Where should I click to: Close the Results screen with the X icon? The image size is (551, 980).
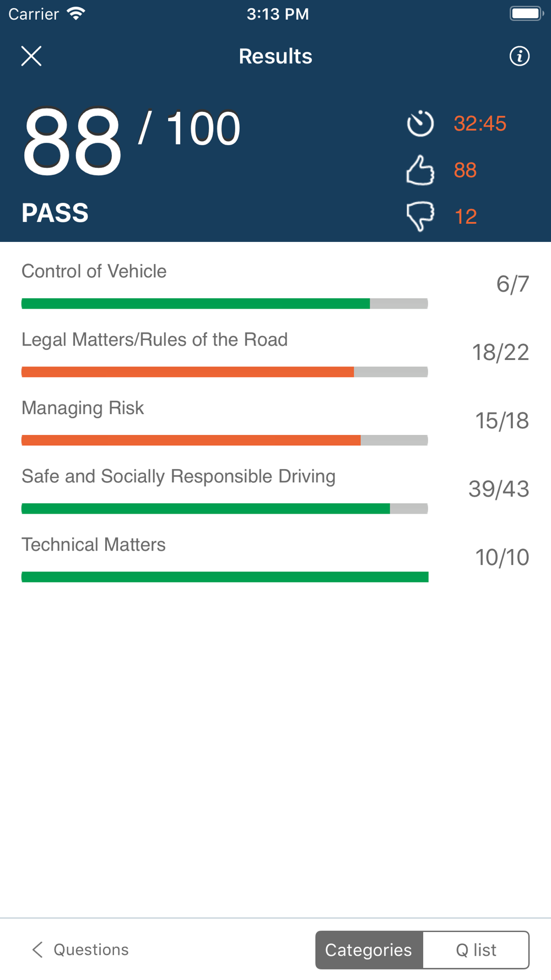pyautogui.click(x=31, y=56)
